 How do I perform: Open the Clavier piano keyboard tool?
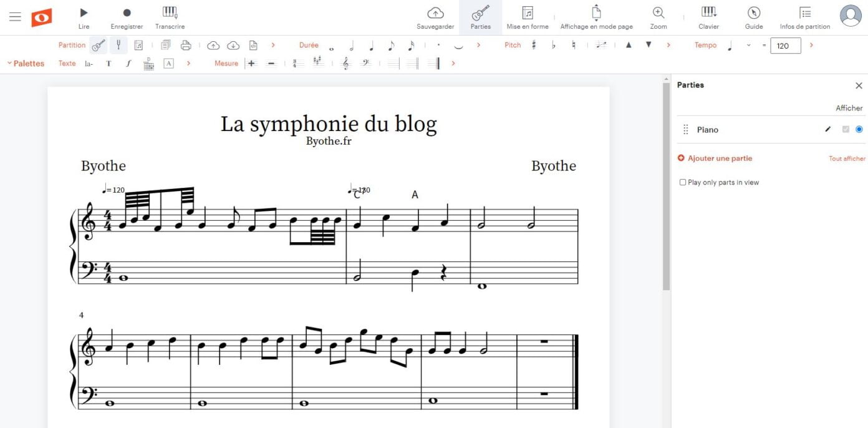tap(708, 17)
